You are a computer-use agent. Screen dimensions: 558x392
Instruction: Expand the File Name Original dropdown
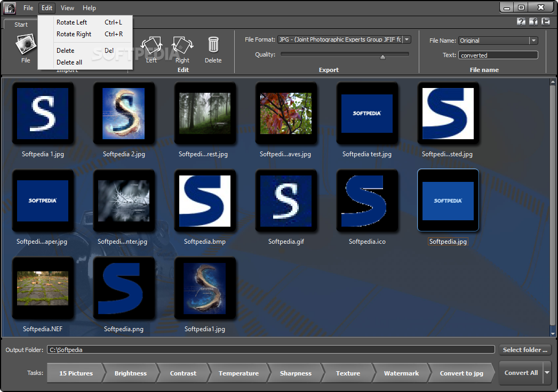click(x=533, y=41)
